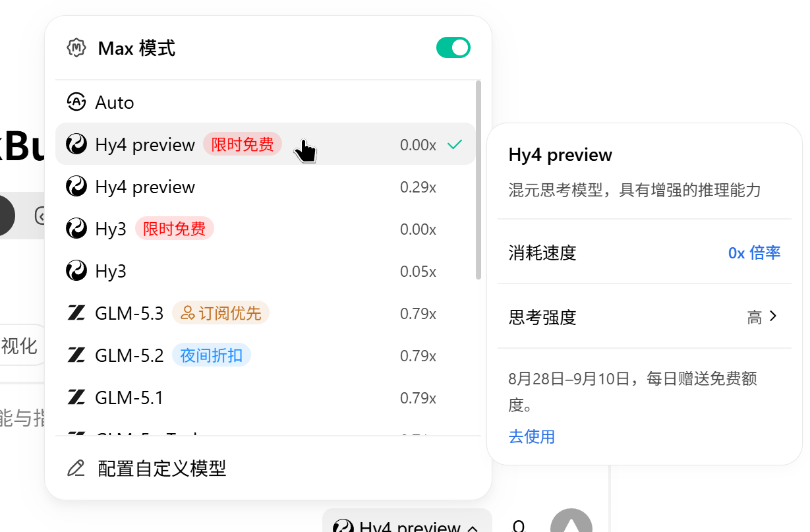This screenshot has height=532, width=810.
Task: Click the 混元思考模型 description text
Action: [x=635, y=191]
